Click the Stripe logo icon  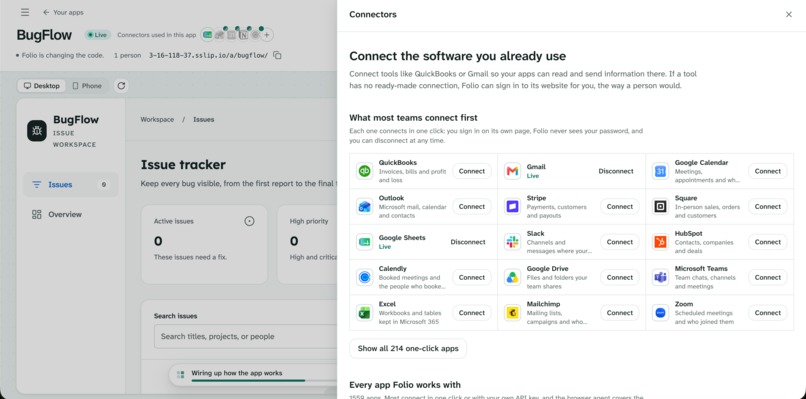click(512, 207)
